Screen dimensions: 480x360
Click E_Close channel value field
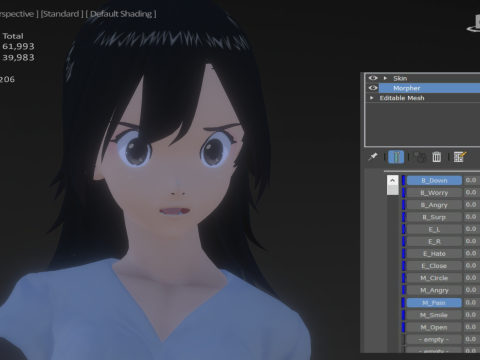tap(472, 266)
